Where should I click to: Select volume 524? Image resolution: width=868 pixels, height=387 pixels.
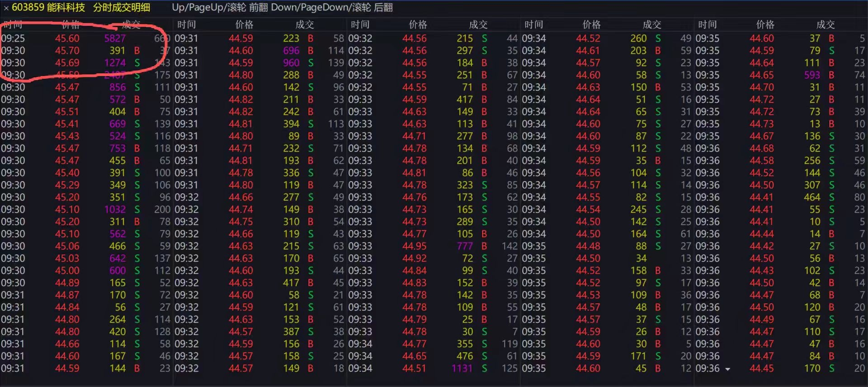coord(118,136)
